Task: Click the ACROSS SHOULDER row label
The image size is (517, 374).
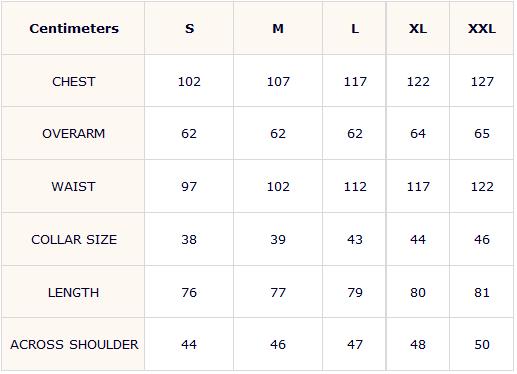Action: pyautogui.click(x=74, y=344)
